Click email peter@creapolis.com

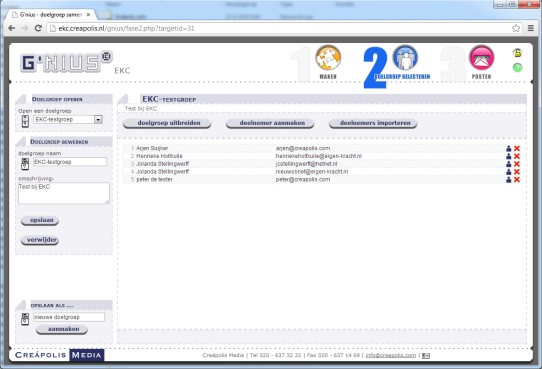[303, 179]
